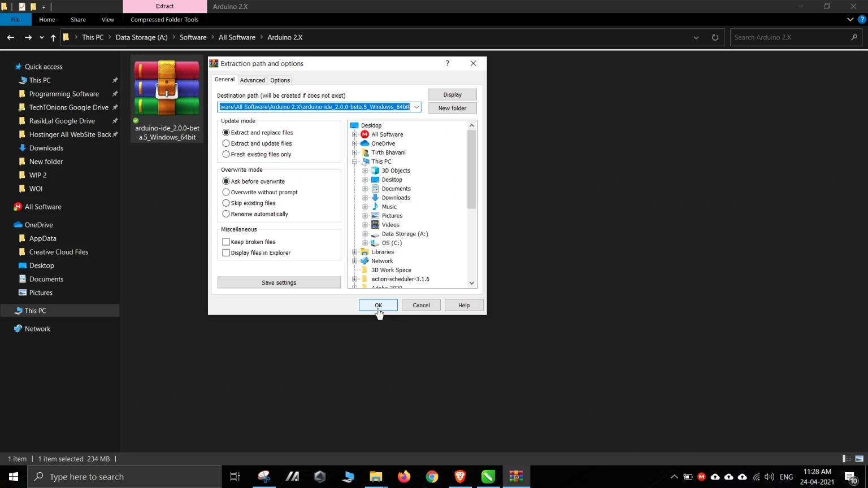This screenshot has height=488, width=868.
Task: Expand the Data Storage (A:) tree node
Action: pos(365,234)
